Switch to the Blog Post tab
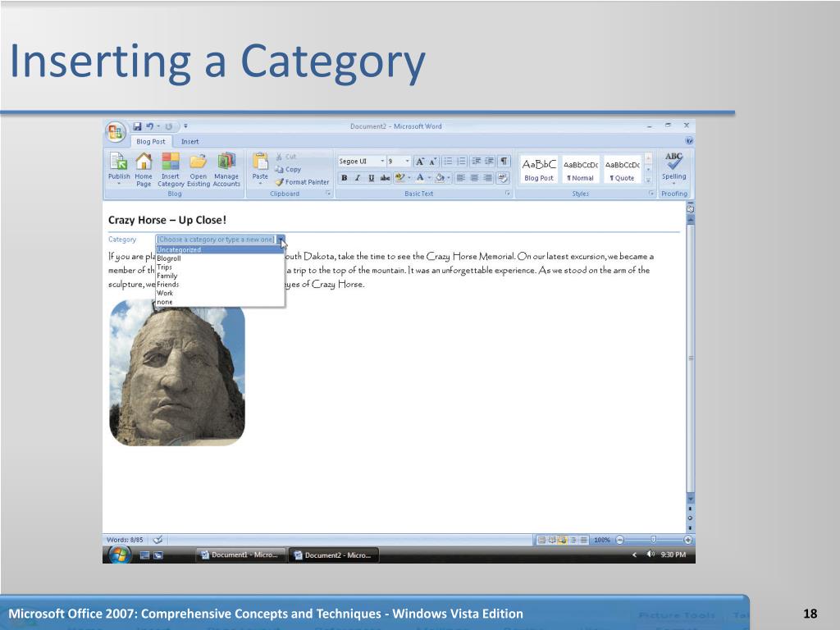840x630 pixels. click(151, 141)
